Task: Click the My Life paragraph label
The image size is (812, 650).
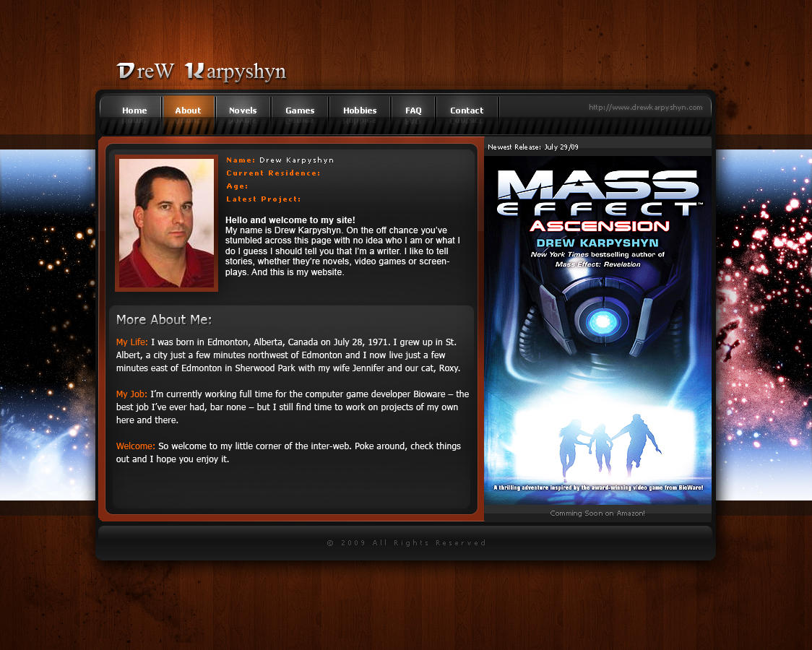Action: [x=132, y=342]
